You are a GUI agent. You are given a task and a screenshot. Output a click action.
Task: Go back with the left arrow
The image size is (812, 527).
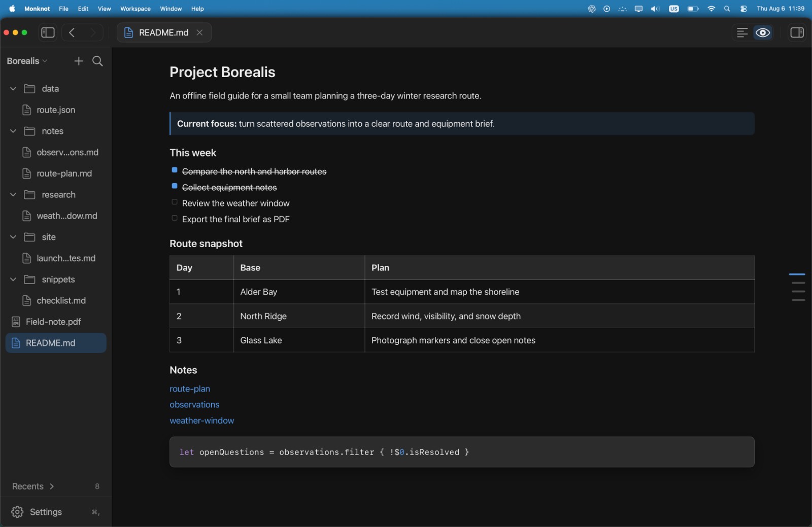[72, 32]
